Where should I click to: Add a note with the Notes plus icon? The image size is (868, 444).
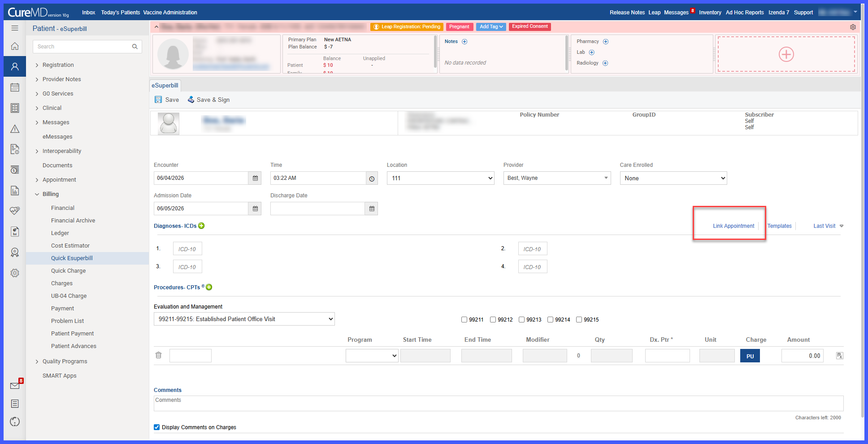(464, 42)
